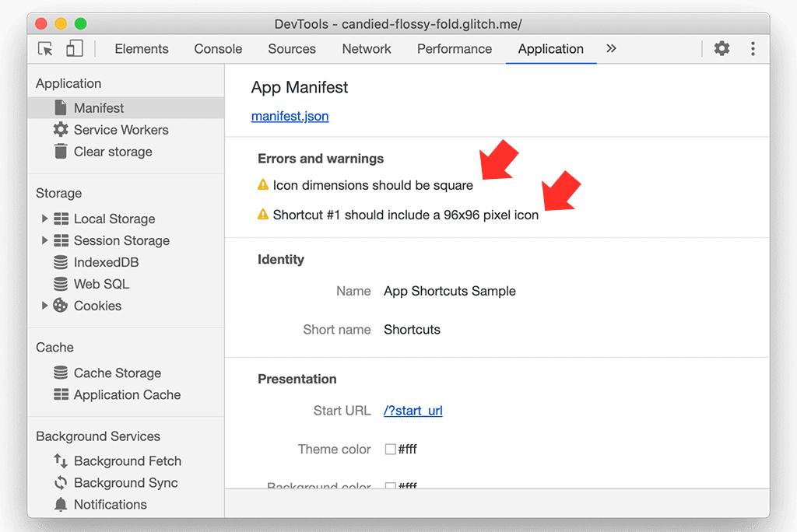Click the IndexedDB database icon

tap(61, 262)
